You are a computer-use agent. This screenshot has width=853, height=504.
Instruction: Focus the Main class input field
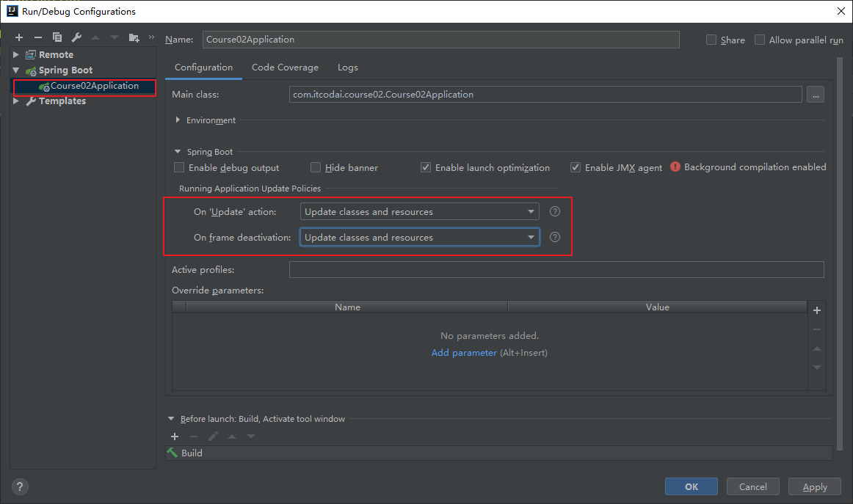[x=545, y=95]
